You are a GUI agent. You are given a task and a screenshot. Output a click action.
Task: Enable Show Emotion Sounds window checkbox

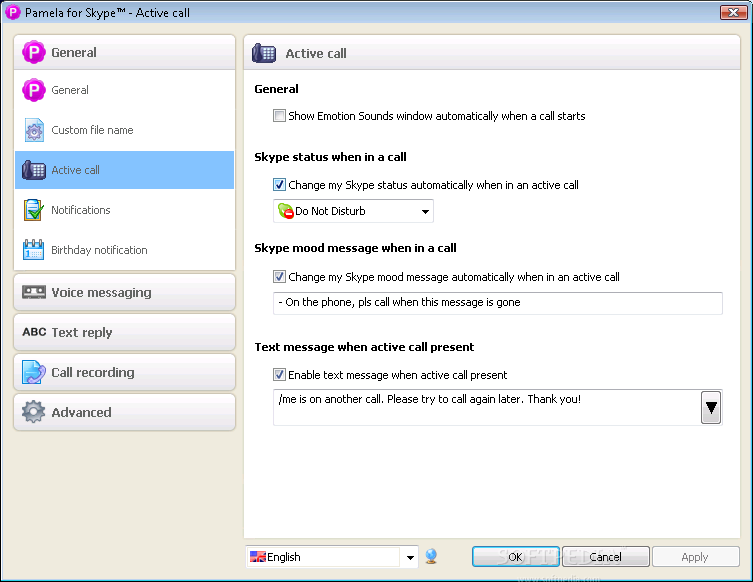point(279,116)
